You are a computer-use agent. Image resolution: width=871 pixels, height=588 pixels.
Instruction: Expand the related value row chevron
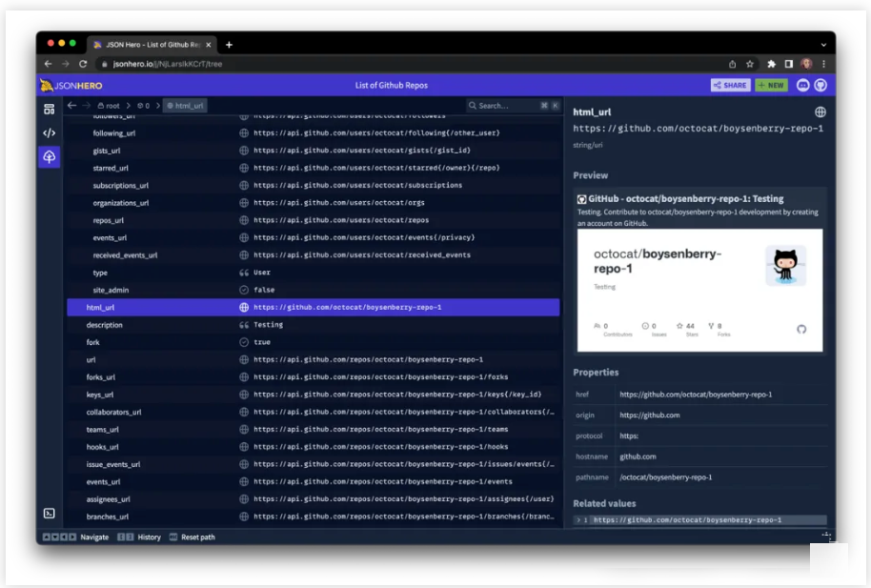tap(577, 520)
